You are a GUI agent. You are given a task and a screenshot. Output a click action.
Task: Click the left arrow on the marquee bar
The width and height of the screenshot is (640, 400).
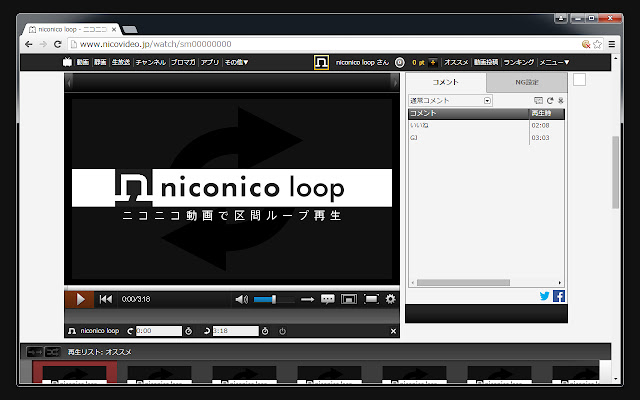pos(69,83)
